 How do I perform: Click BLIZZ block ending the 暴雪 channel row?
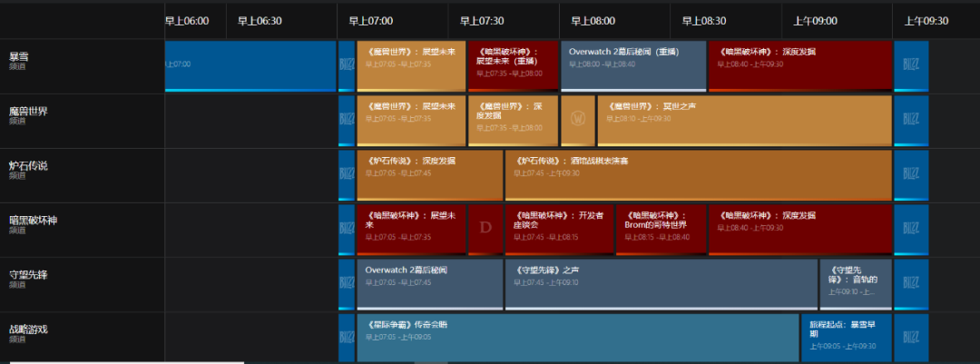point(911,66)
